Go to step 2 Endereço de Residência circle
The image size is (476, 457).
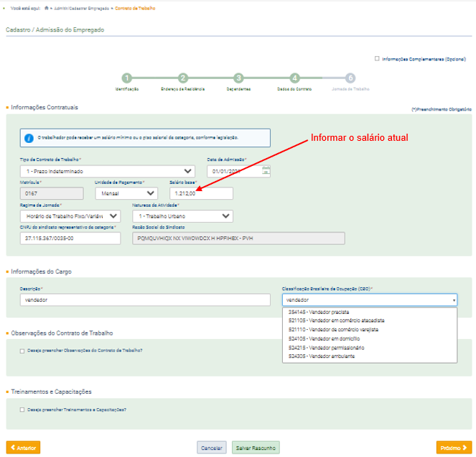183,78
